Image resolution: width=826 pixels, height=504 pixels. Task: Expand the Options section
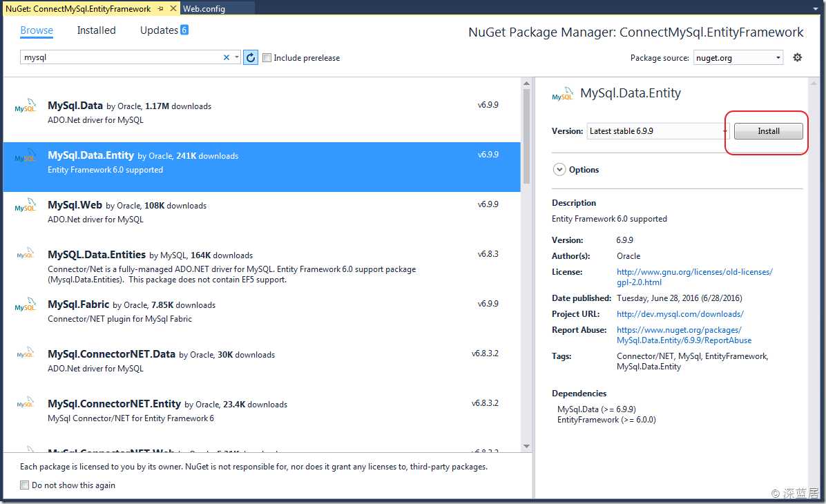[559, 170]
